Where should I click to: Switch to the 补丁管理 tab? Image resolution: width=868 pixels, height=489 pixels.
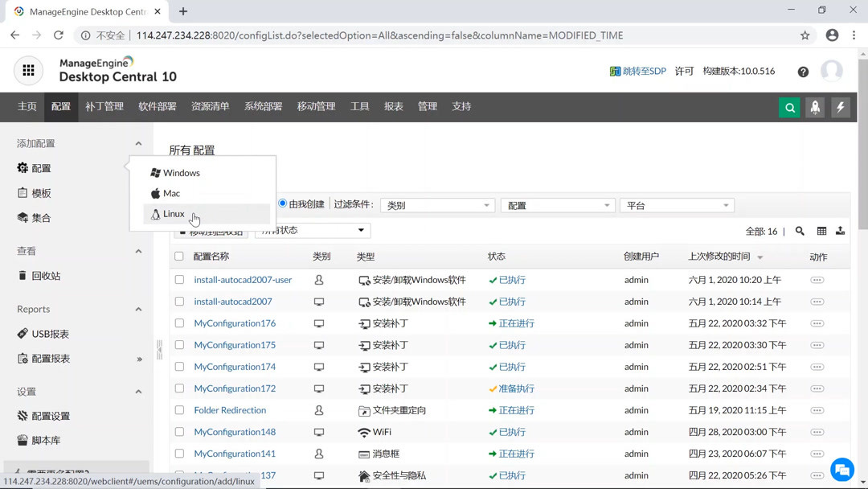(x=103, y=105)
